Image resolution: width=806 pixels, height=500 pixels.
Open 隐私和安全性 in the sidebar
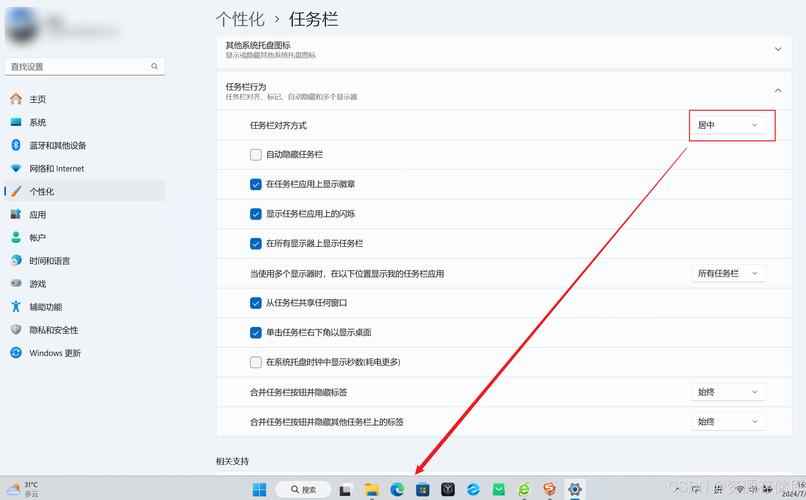pos(84,330)
